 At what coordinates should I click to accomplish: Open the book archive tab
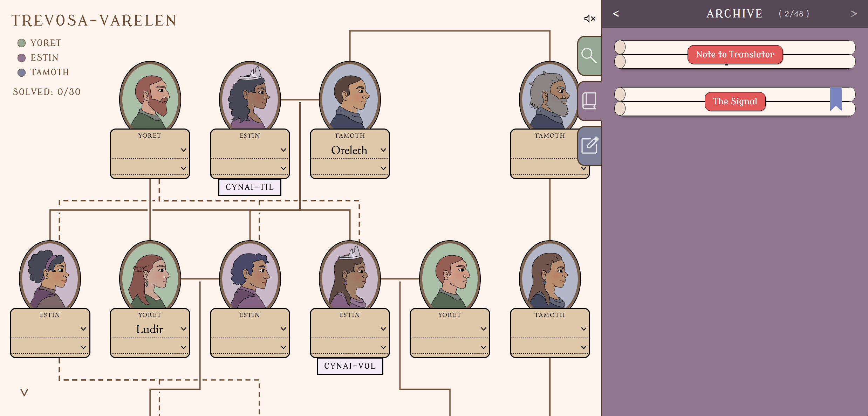[x=589, y=101]
